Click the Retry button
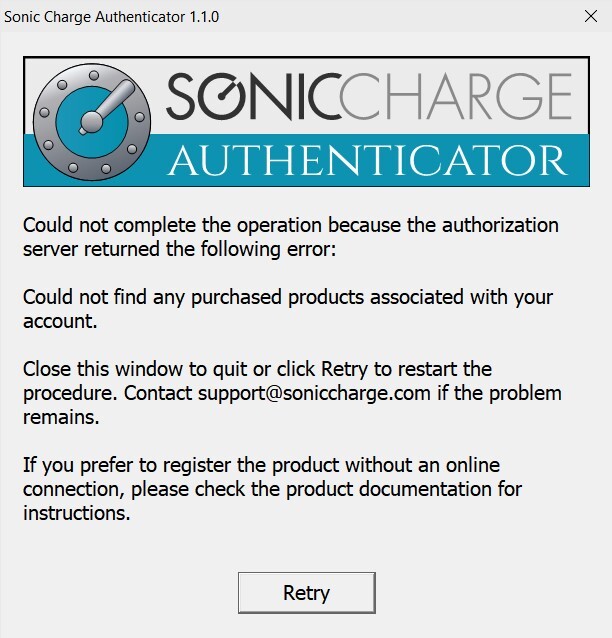Screen dimensions: 612x638 click(x=306, y=593)
